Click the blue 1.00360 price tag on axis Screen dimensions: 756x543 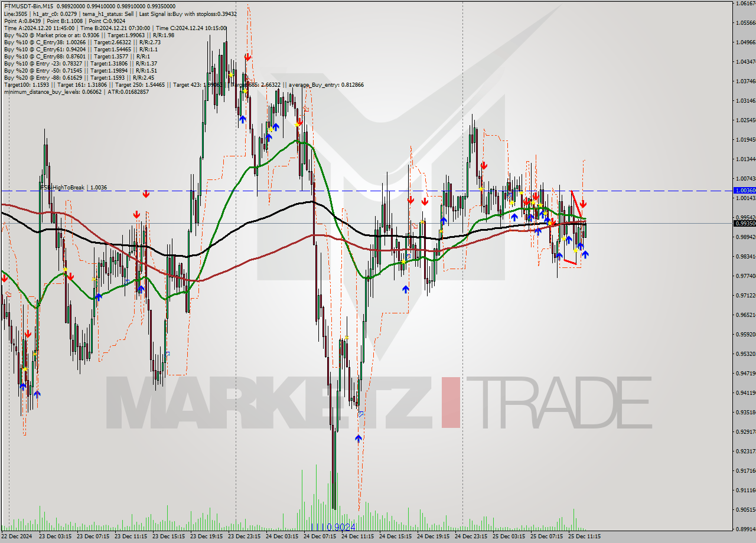pos(744,190)
